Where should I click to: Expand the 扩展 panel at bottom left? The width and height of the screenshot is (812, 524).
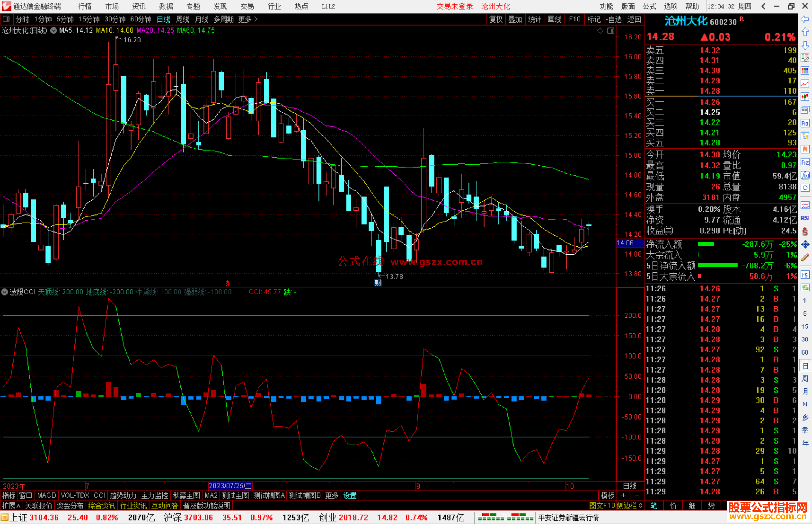click(11, 506)
